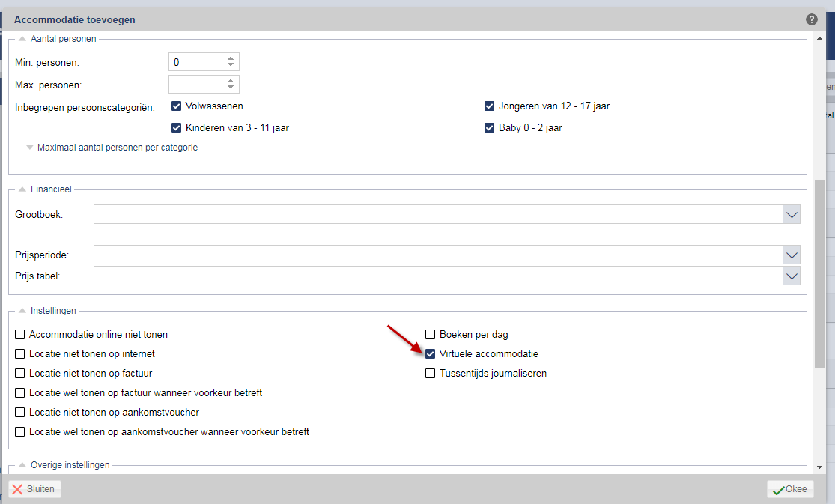Enable Accommodatie online niet tonen
Image resolution: width=835 pixels, height=504 pixels.
coord(20,335)
